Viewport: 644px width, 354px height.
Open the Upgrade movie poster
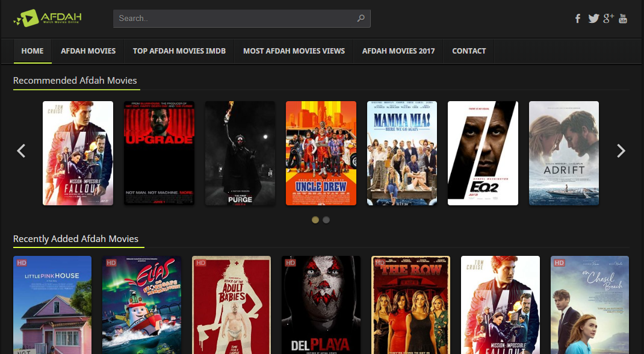click(x=159, y=153)
